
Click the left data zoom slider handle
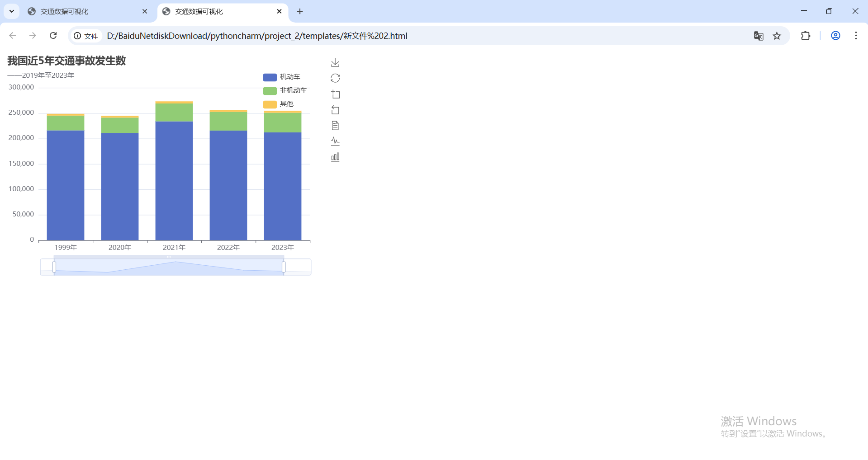[x=54, y=267]
